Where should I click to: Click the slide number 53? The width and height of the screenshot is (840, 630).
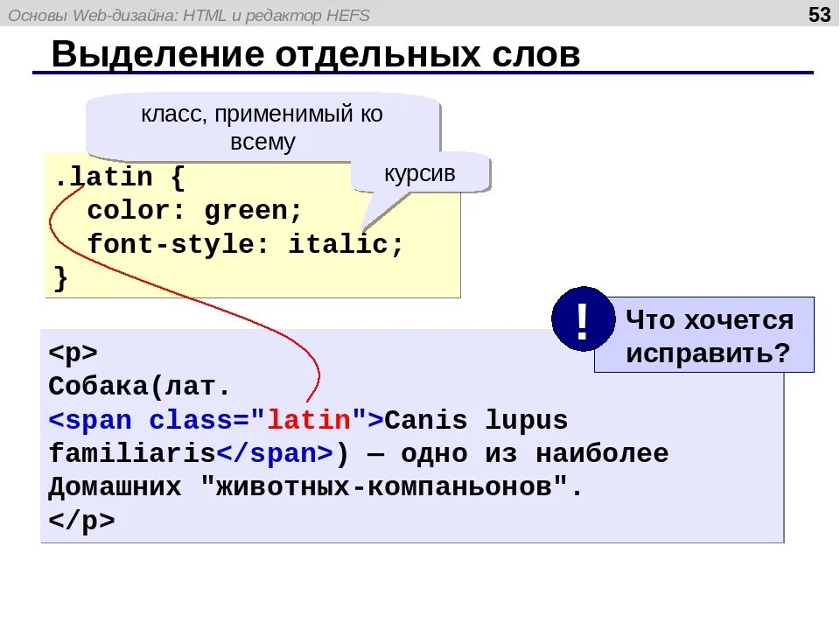click(x=819, y=15)
